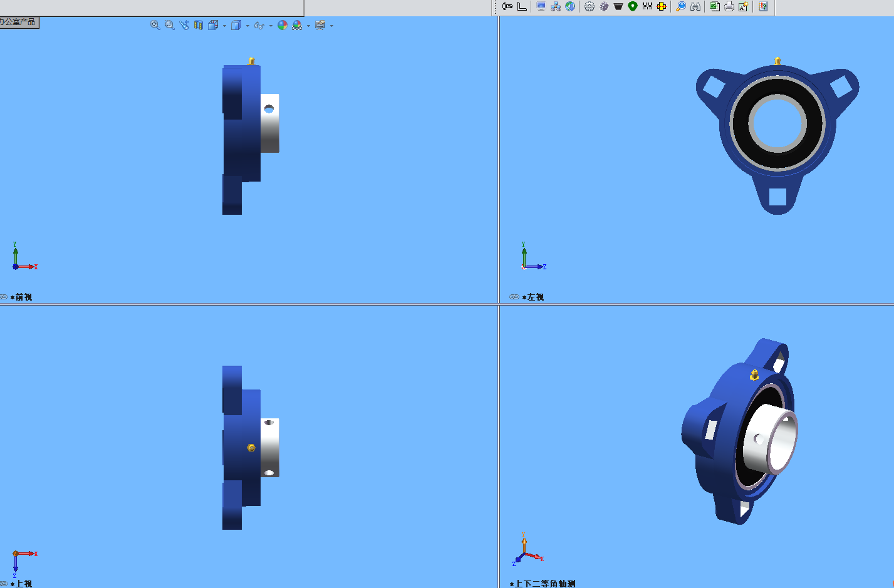Click the black belt trapezoid icon
This screenshot has height=588, width=894.
point(618,6)
